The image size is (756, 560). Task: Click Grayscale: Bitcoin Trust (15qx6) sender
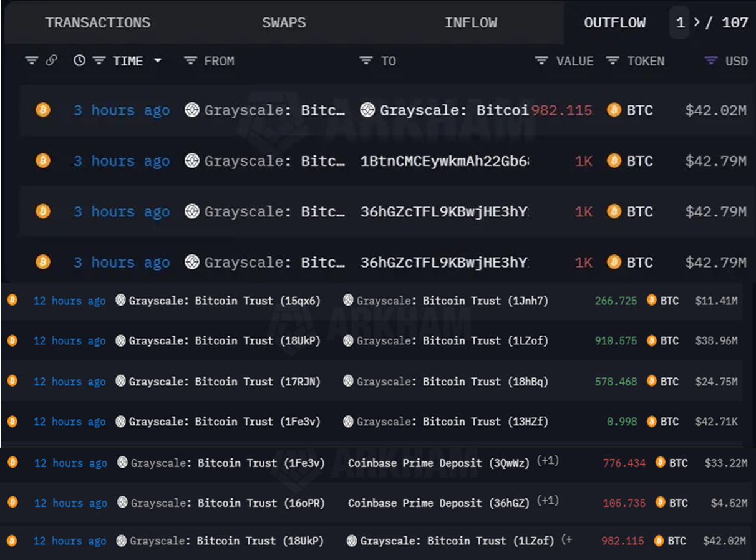(x=225, y=301)
